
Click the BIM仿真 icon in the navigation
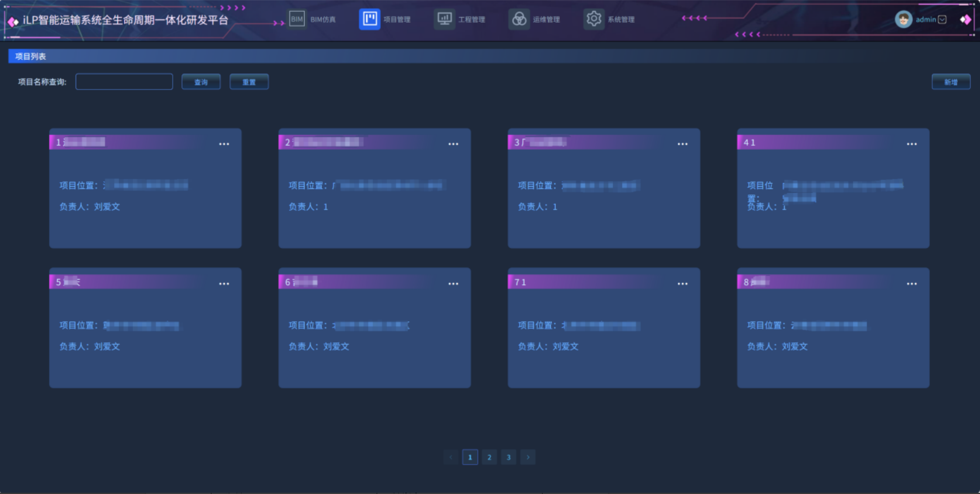point(297,19)
